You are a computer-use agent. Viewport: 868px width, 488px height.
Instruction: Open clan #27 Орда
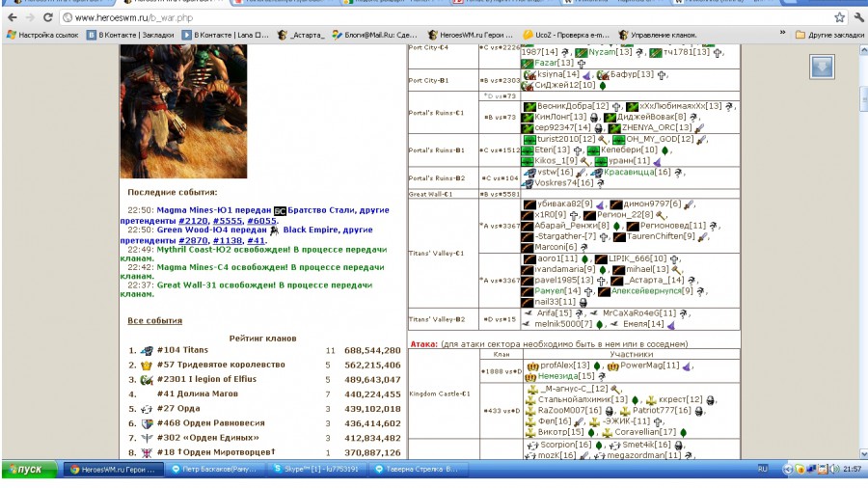178,408
